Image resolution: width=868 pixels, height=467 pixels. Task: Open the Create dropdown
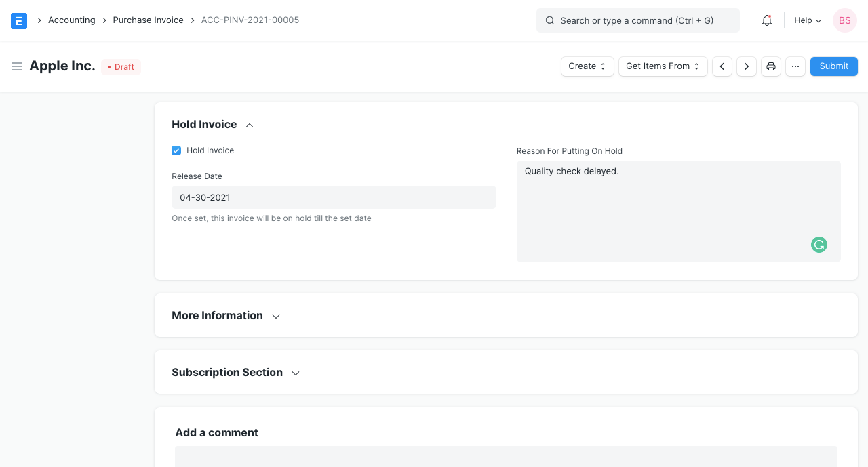click(587, 66)
